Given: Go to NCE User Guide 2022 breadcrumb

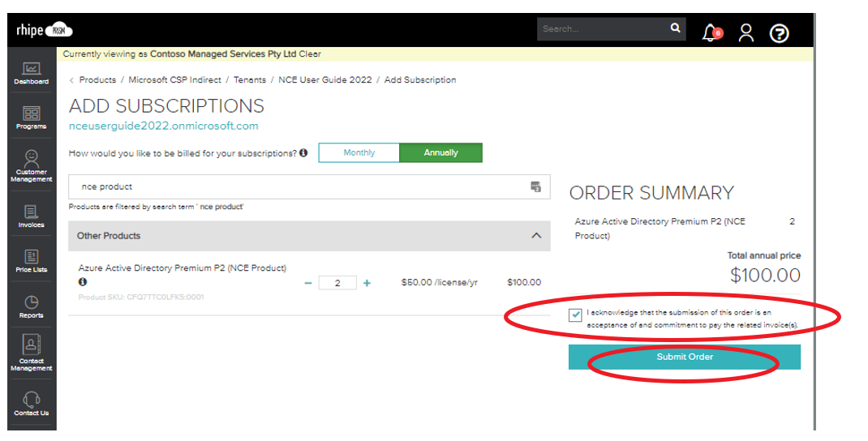Looking at the screenshot, I should coord(325,79).
